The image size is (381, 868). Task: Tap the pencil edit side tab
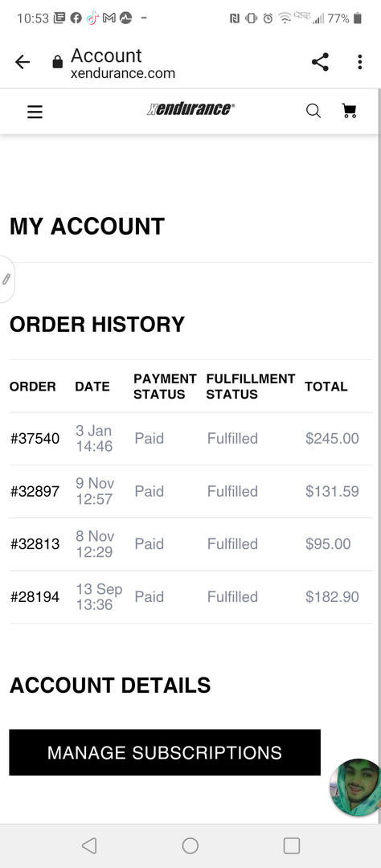(x=6, y=279)
